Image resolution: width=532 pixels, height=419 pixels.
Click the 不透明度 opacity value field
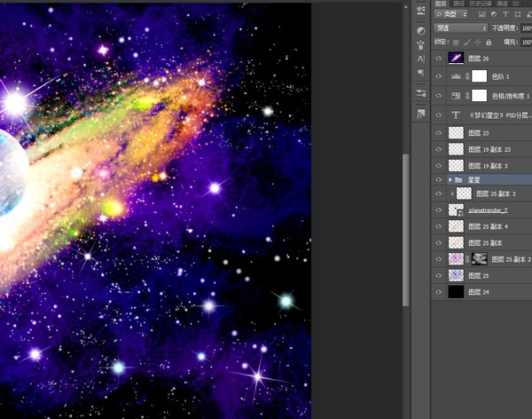(527, 28)
